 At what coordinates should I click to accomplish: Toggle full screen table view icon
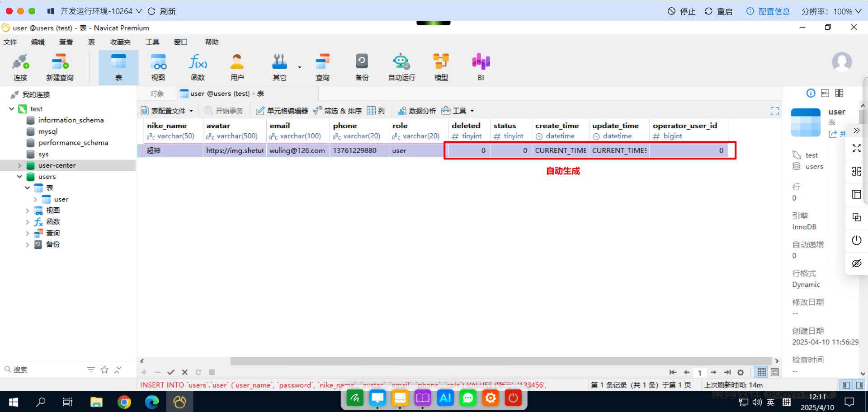pyautogui.click(x=774, y=111)
